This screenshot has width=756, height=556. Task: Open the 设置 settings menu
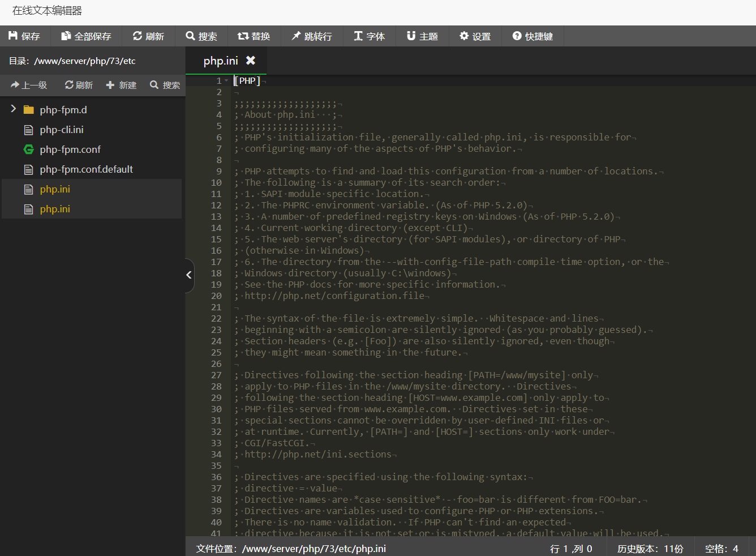(475, 36)
